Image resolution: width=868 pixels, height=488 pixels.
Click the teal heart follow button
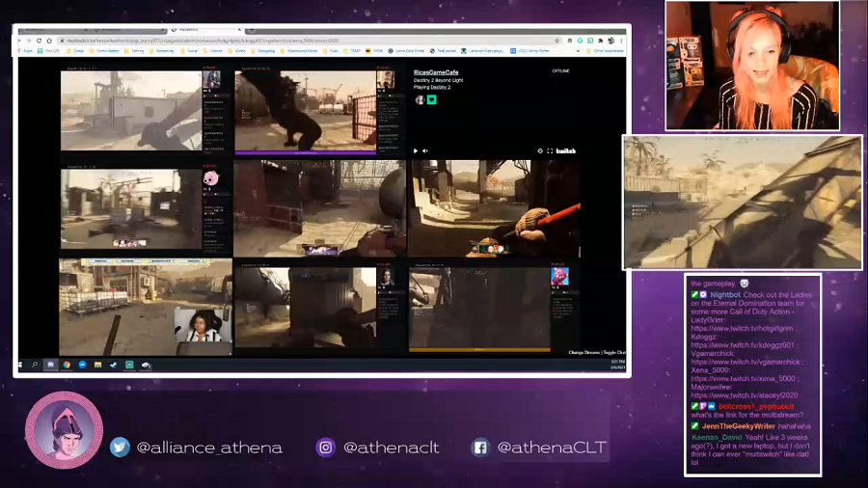click(x=432, y=99)
